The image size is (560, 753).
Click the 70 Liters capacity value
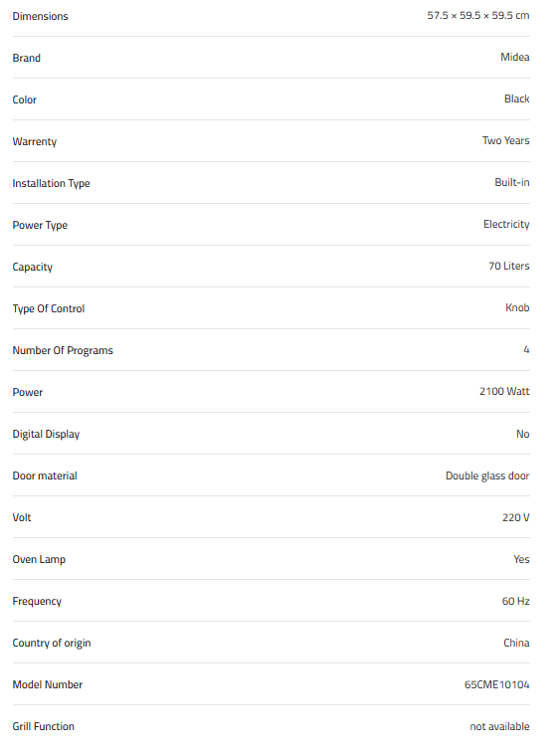point(509,266)
